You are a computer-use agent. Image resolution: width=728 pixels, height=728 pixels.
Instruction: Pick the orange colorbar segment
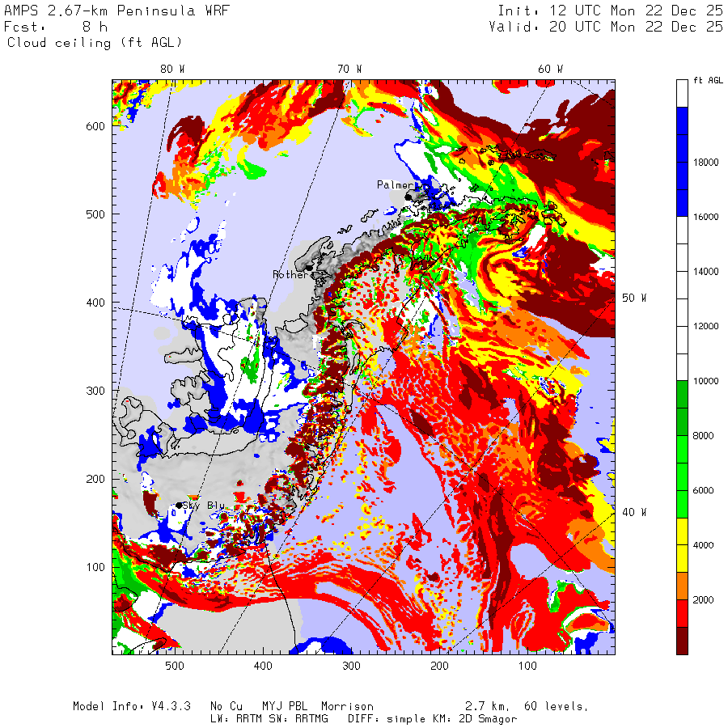click(682, 586)
